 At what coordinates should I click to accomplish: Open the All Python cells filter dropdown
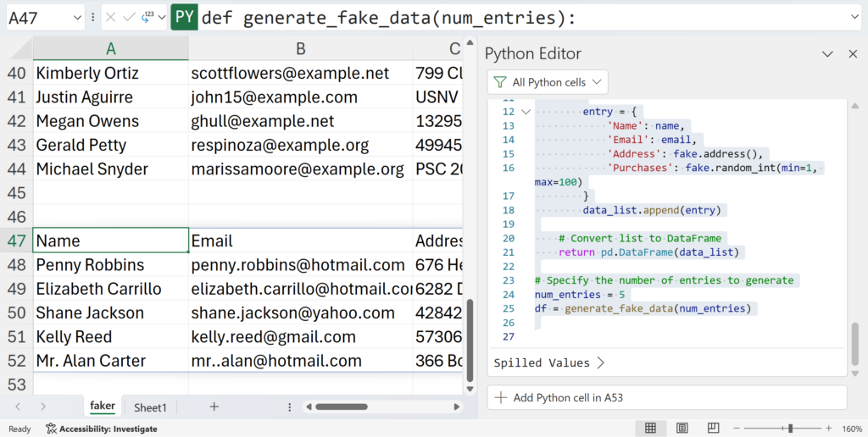pyautogui.click(x=548, y=82)
